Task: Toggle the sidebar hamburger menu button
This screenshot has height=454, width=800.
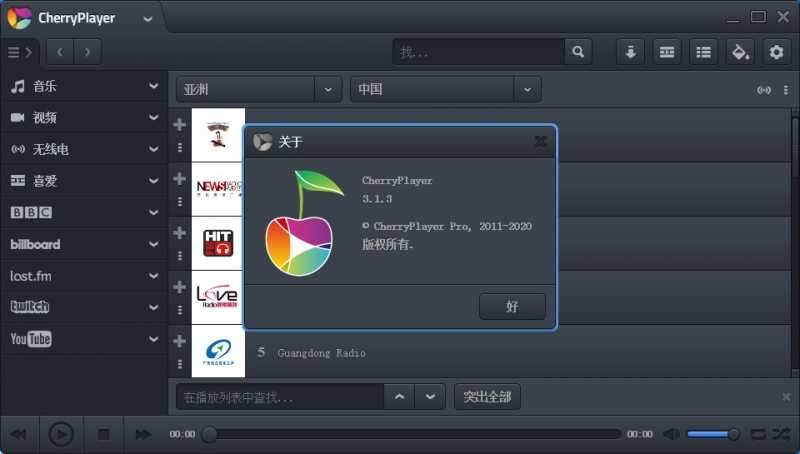Action: [20, 52]
